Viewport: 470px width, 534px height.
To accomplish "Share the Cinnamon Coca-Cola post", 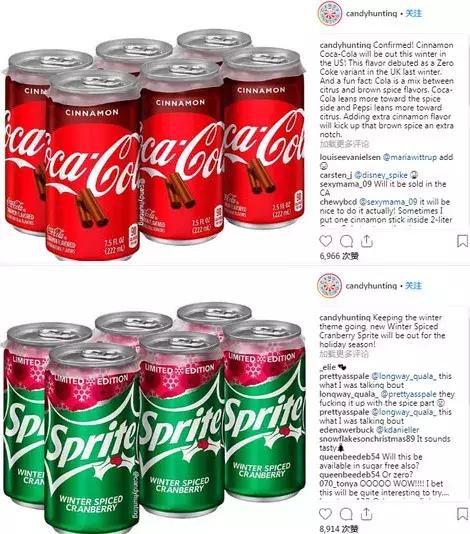I will pyautogui.click(x=366, y=241).
